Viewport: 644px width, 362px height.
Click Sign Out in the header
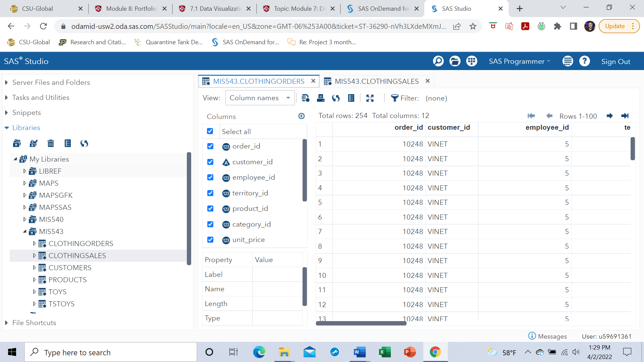tap(615, 61)
